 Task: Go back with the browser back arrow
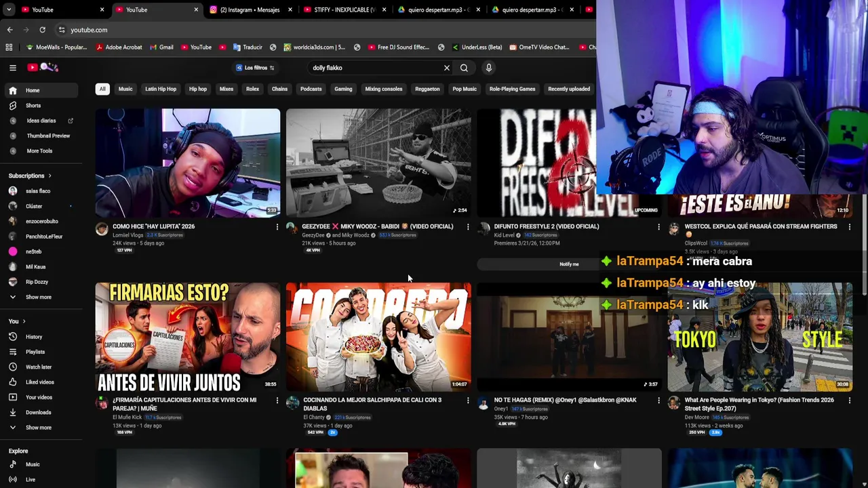click(x=9, y=30)
